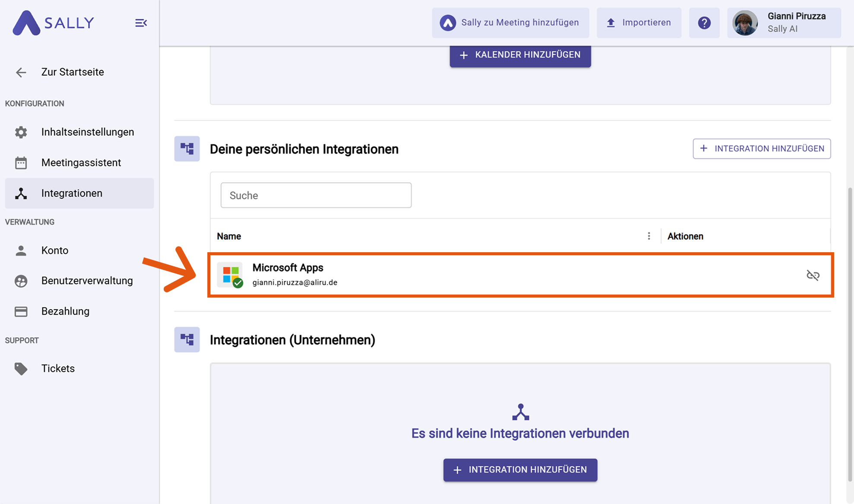Open Inhaltseinstellungen settings
This screenshot has width=854, height=504.
pos(87,132)
